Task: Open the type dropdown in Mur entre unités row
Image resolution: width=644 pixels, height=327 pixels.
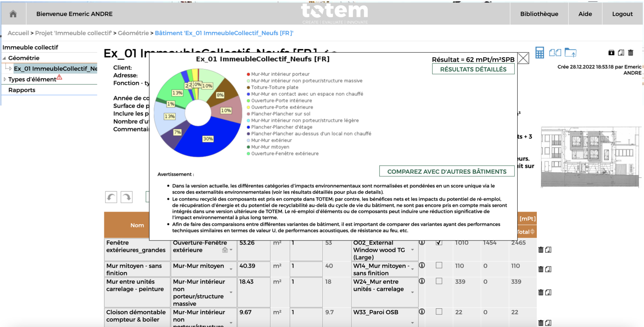Action: [x=231, y=292]
